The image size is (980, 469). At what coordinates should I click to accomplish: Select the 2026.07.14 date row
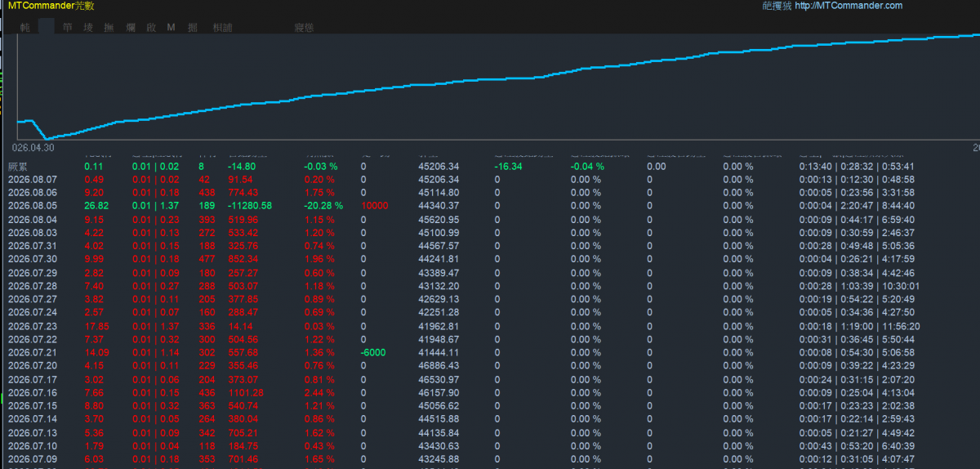(490, 419)
